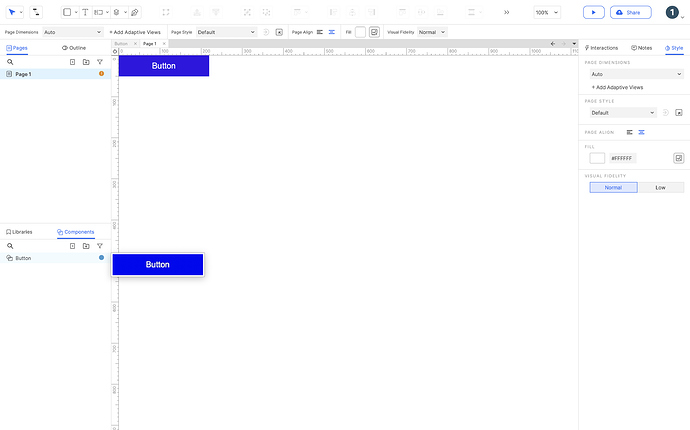Viewport: 690px width, 430px height.
Task: Pick the Rectangle shape tool
Action: pos(67,12)
